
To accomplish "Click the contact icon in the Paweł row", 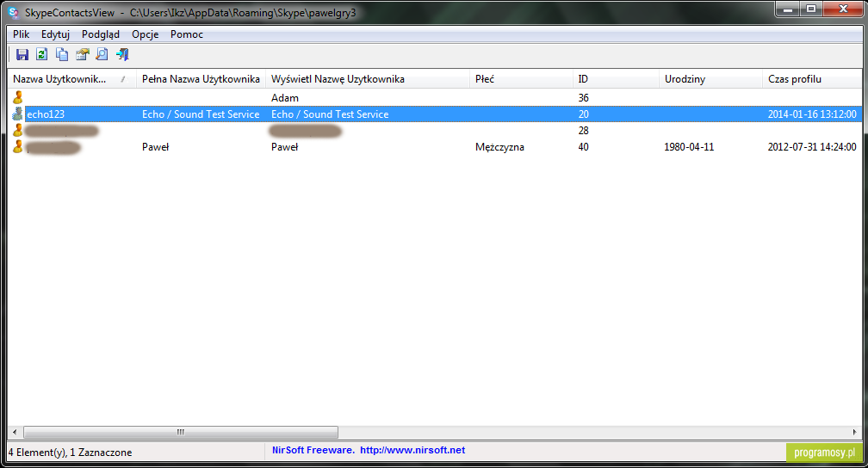I will point(18,146).
